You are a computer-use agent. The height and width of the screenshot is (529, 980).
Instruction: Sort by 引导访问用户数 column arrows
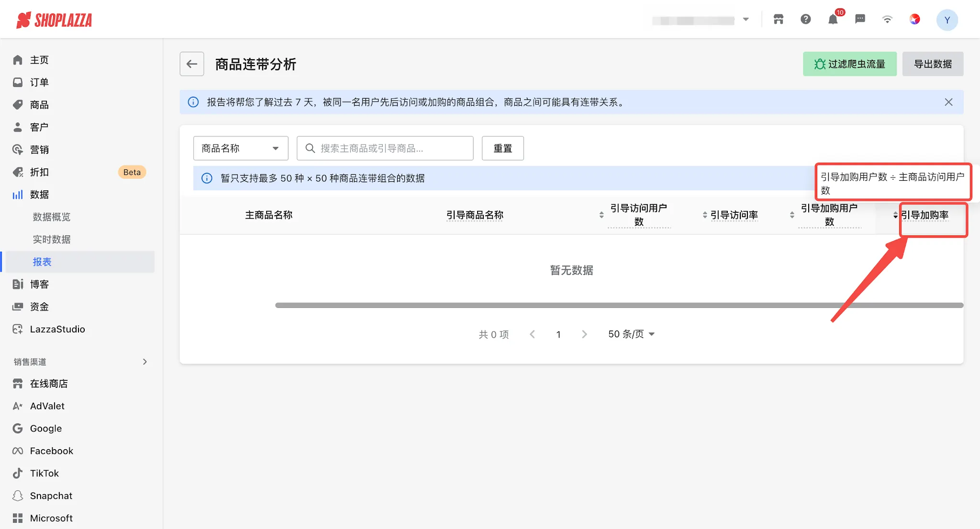[601, 215]
